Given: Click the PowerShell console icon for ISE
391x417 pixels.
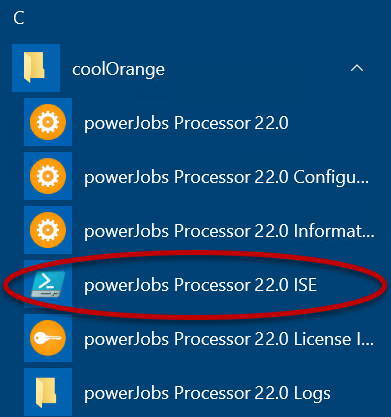Looking at the screenshot, I should (x=48, y=284).
